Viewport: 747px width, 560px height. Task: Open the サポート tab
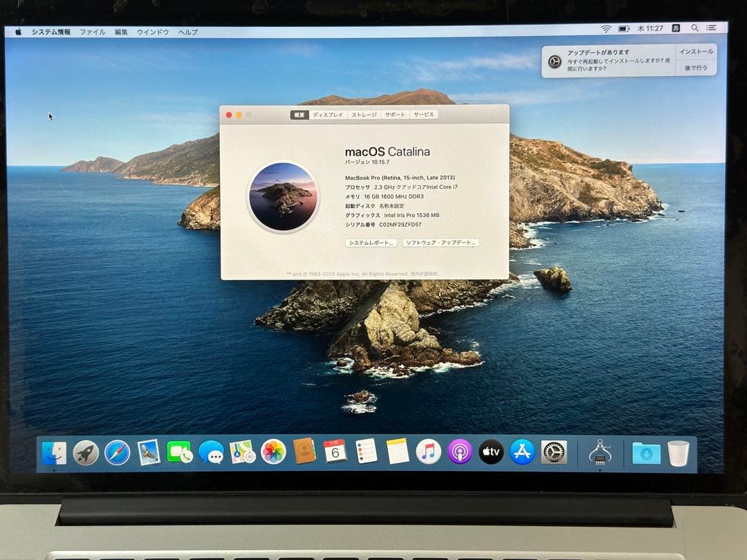click(x=394, y=115)
